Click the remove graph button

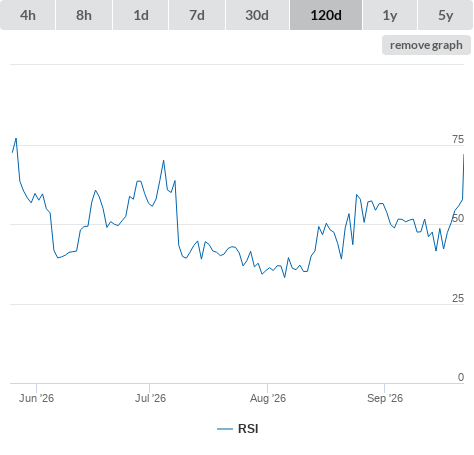pos(426,45)
